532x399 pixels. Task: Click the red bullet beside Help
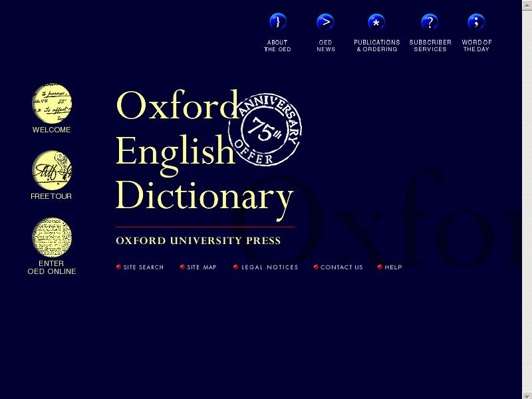click(x=380, y=267)
